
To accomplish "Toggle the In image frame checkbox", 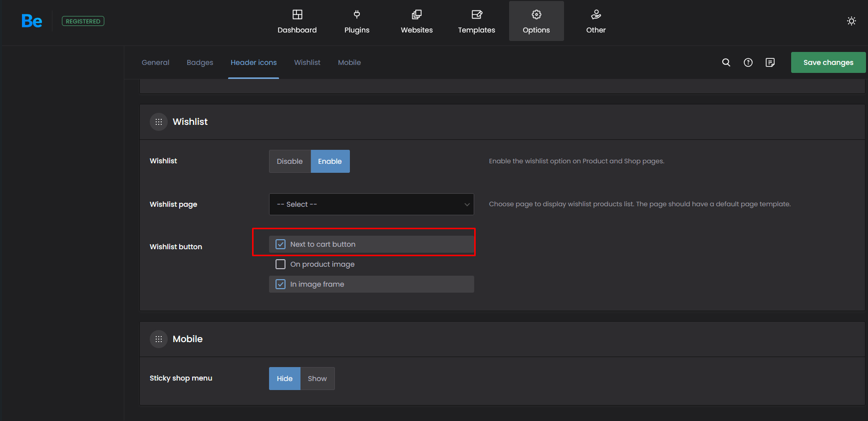I will pyautogui.click(x=281, y=284).
